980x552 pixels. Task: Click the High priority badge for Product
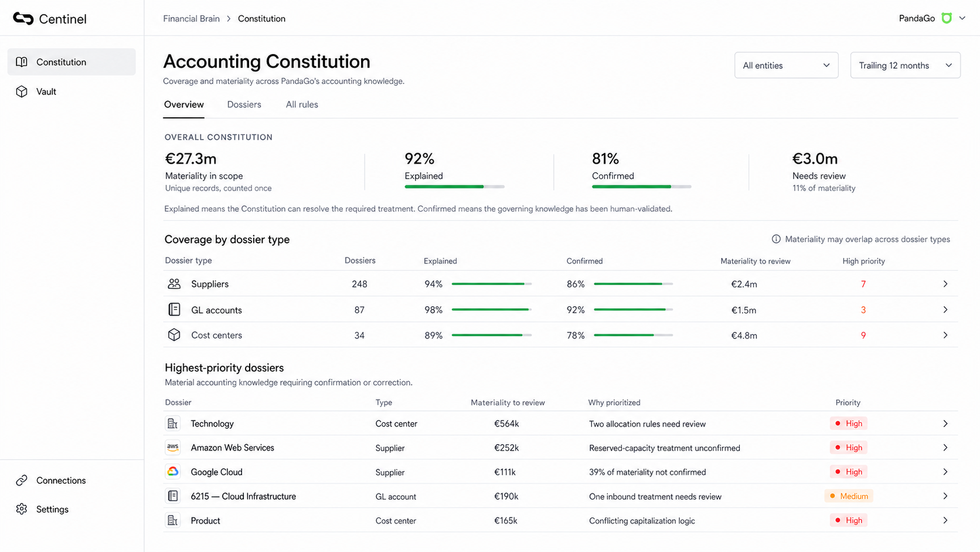[x=849, y=520]
